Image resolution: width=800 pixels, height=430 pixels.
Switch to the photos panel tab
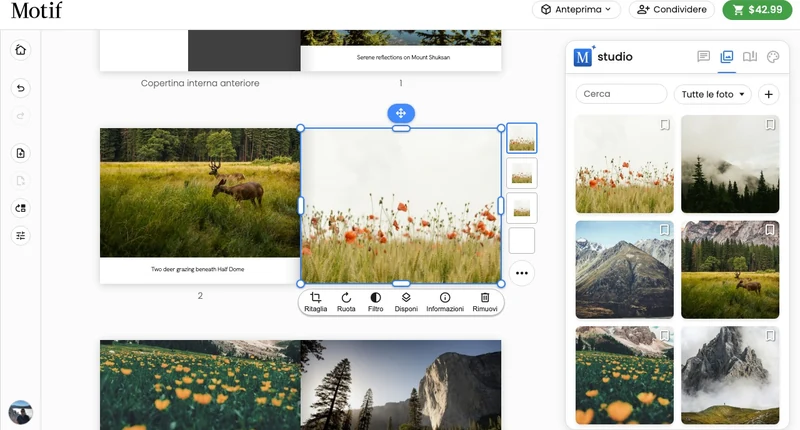(727, 57)
